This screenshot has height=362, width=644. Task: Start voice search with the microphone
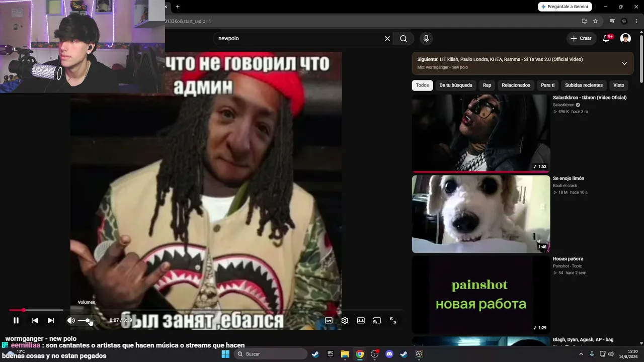tap(426, 39)
